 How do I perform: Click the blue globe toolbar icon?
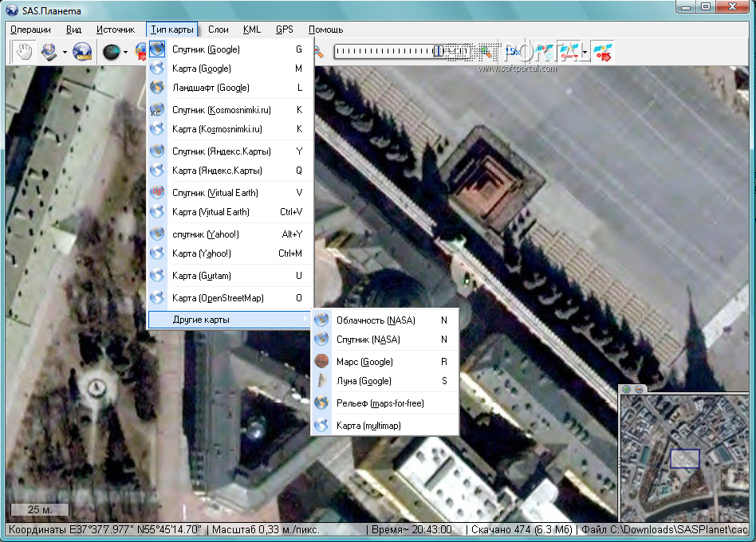[x=82, y=53]
